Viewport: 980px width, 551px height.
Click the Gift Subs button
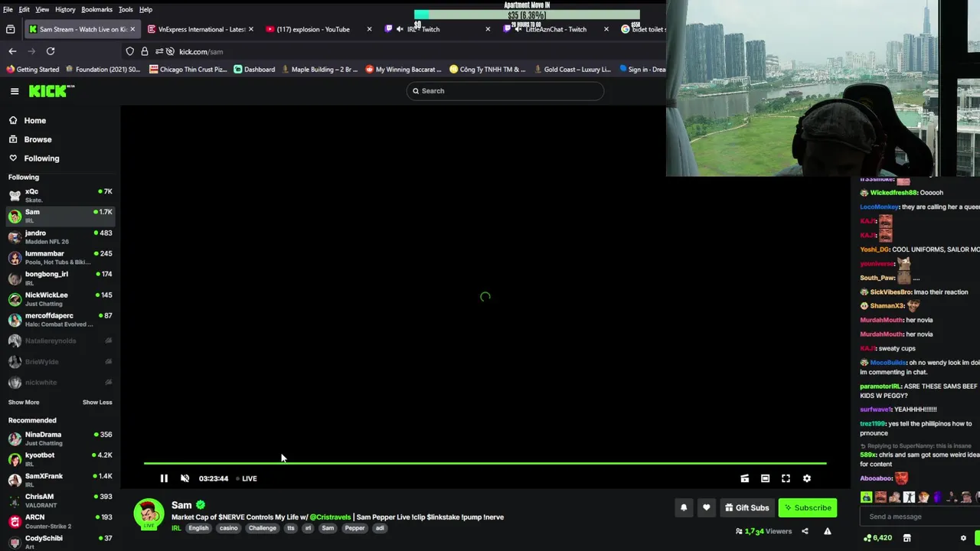coord(747,507)
